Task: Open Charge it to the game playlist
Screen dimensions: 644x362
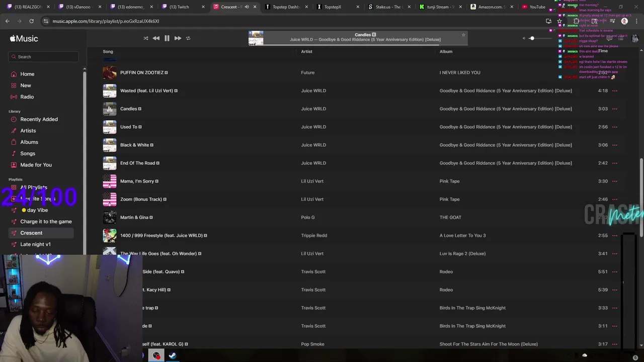Action: coord(46,221)
